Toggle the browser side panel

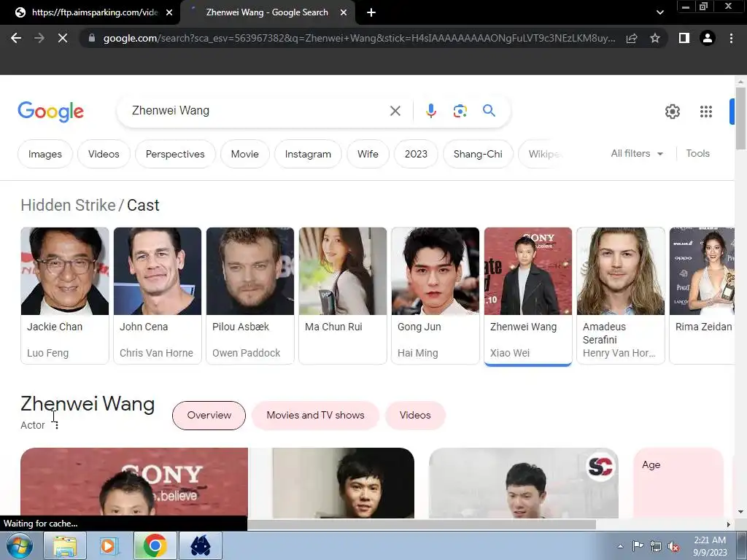(684, 38)
